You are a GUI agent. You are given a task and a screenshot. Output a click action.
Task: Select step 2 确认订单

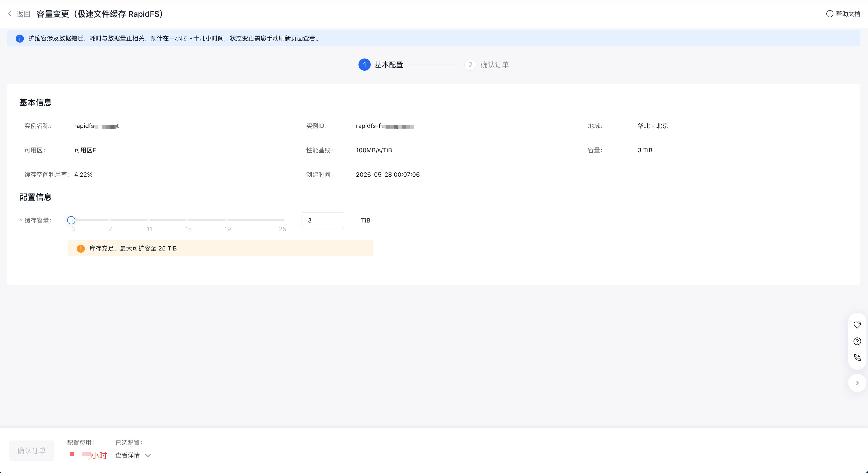coord(487,65)
